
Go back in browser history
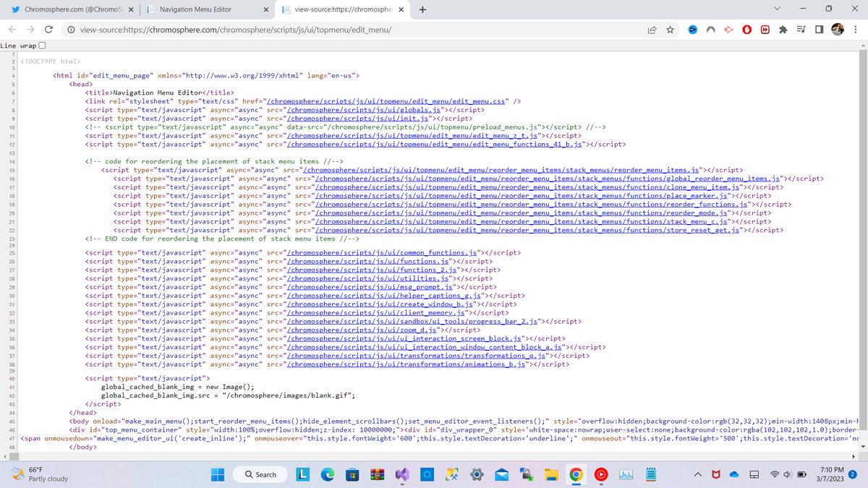(12, 30)
